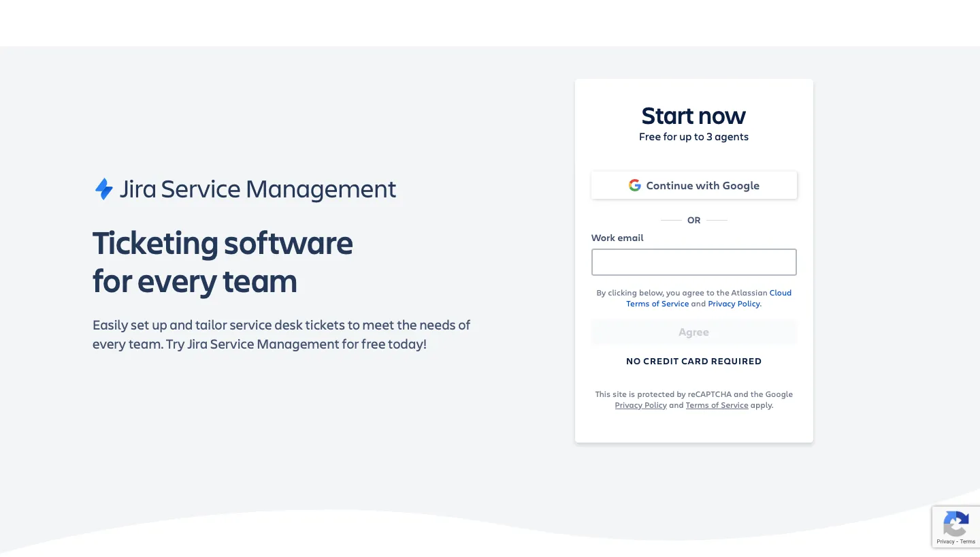
Task: Click the Jira Service Management lightning logo
Action: [103, 189]
